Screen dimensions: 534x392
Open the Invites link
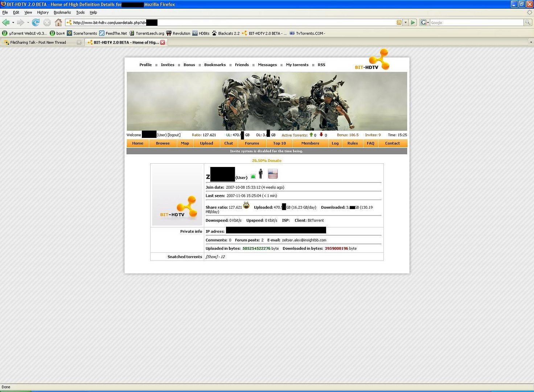click(x=168, y=65)
